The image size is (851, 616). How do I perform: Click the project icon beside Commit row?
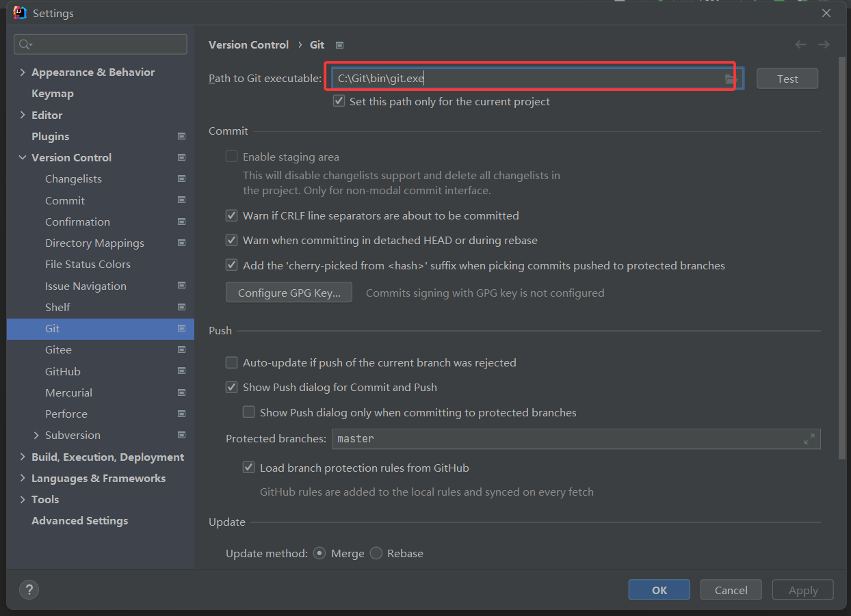(x=181, y=200)
